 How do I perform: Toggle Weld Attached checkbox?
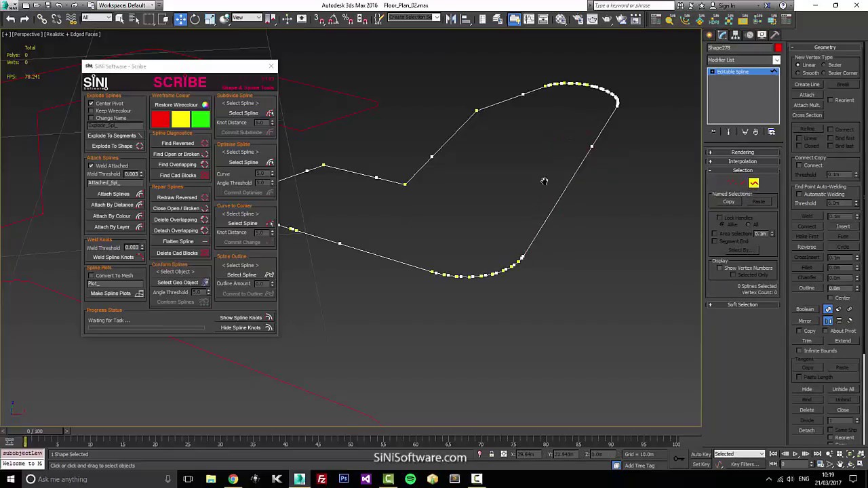[91, 166]
